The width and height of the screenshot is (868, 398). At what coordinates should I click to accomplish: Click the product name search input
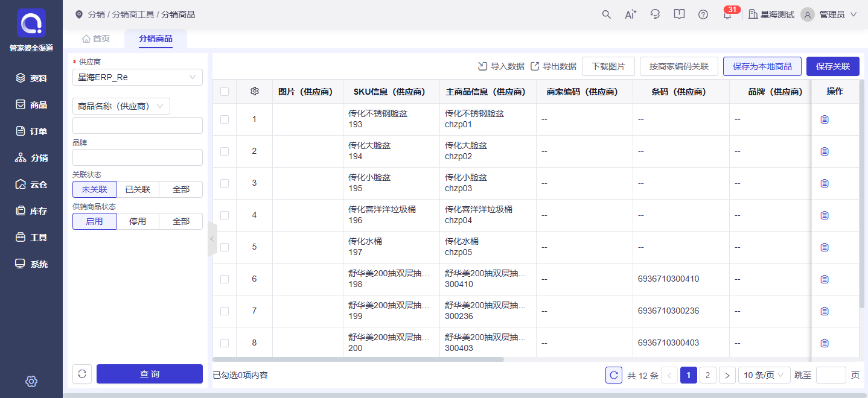pyautogui.click(x=138, y=125)
